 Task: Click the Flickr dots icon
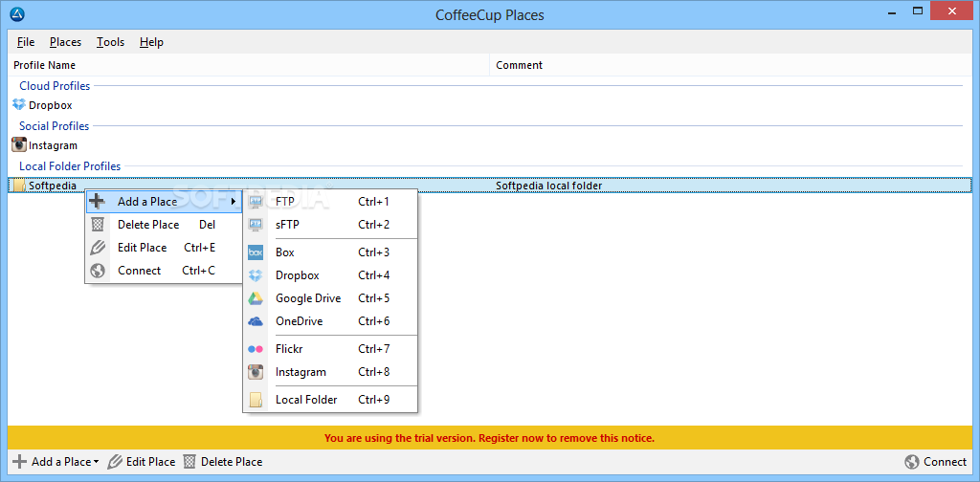[256, 349]
